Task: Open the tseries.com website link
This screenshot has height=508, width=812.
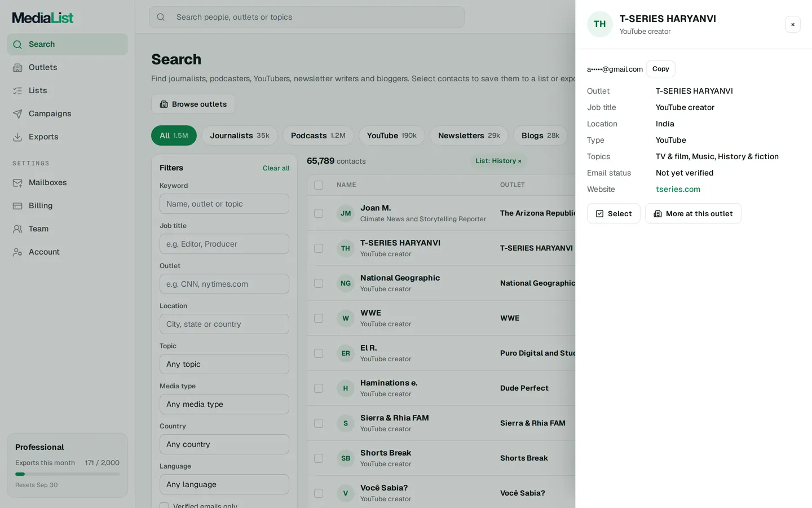Action: click(x=678, y=190)
